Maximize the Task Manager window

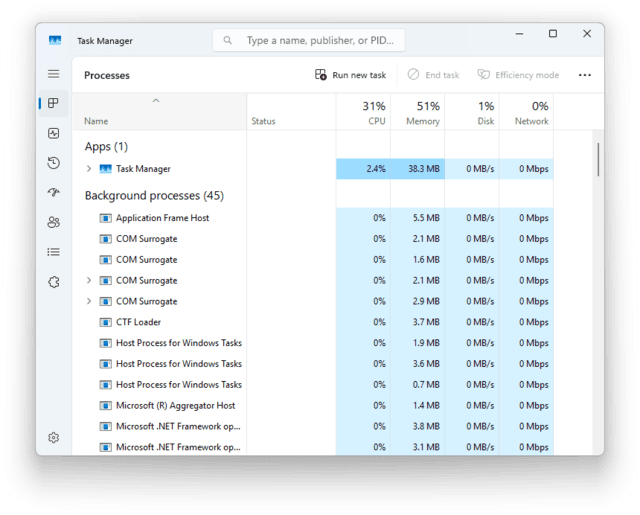coord(553,34)
